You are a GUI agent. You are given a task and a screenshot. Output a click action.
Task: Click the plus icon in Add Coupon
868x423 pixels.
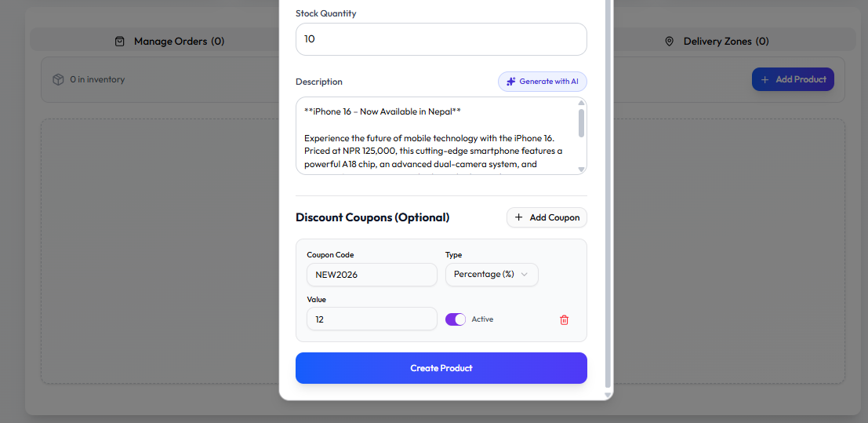(519, 217)
